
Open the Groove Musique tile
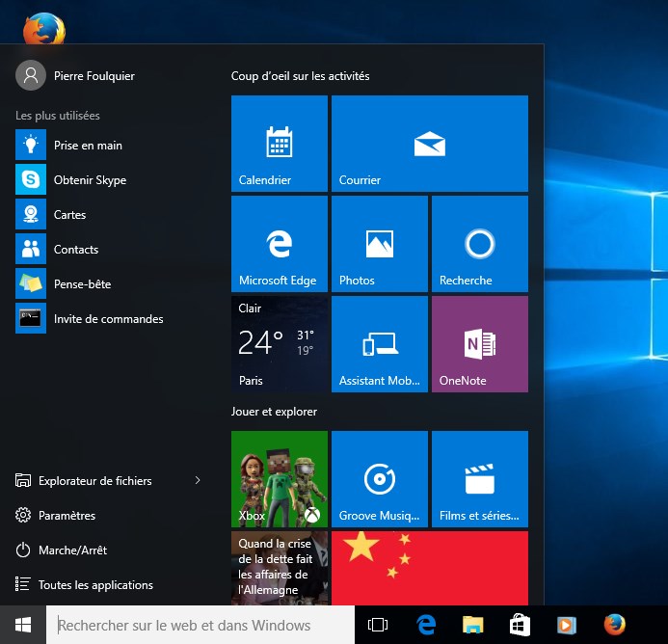click(x=380, y=479)
